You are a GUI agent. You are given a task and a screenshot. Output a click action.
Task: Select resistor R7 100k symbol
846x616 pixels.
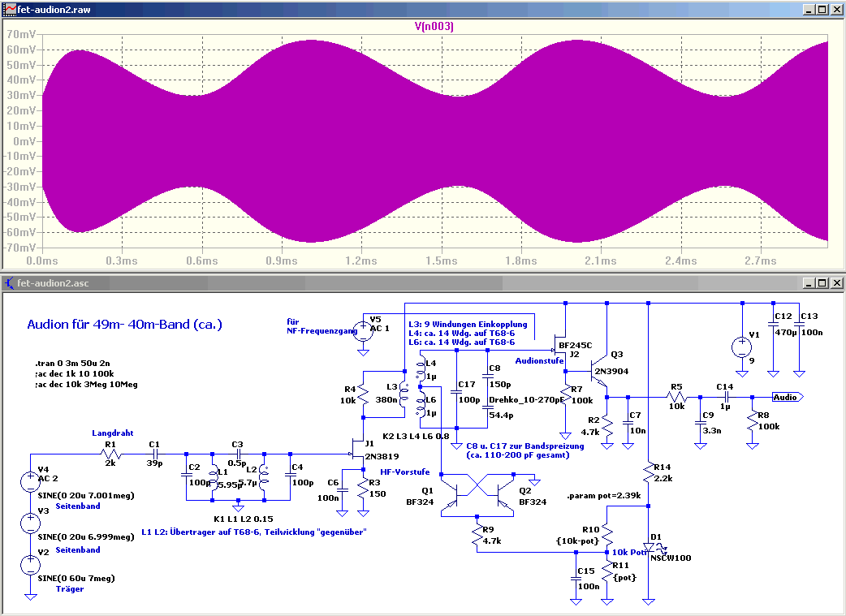(x=565, y=395)
